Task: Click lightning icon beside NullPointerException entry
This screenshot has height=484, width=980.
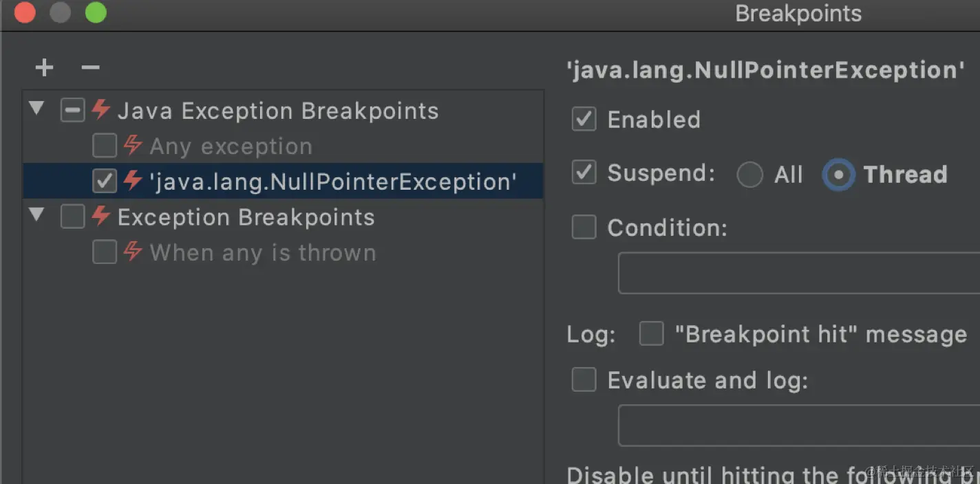Action: pyautogui.click(x=132, y=181)
